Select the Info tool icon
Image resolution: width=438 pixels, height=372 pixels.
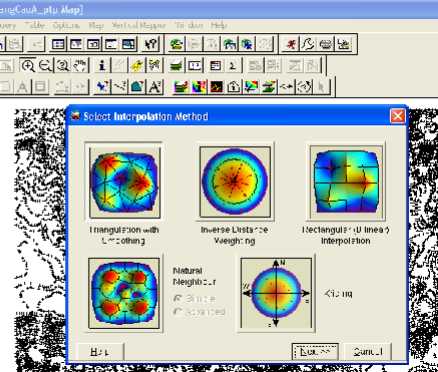click(102, 66)
